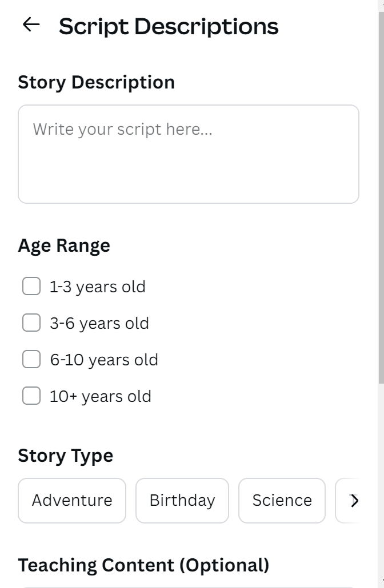
Task: Tick the 1-3 years old checkbox
Action: click(x=31, y=287)
